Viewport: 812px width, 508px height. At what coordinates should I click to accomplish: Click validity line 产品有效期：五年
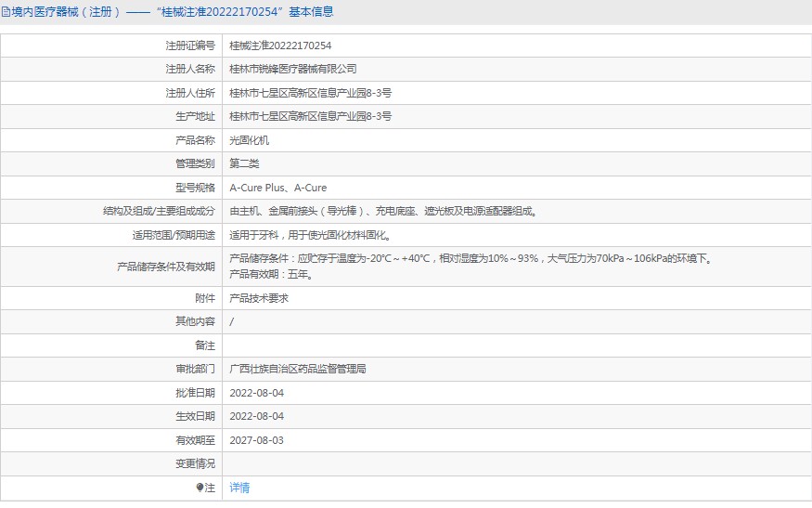coord(271,274)
